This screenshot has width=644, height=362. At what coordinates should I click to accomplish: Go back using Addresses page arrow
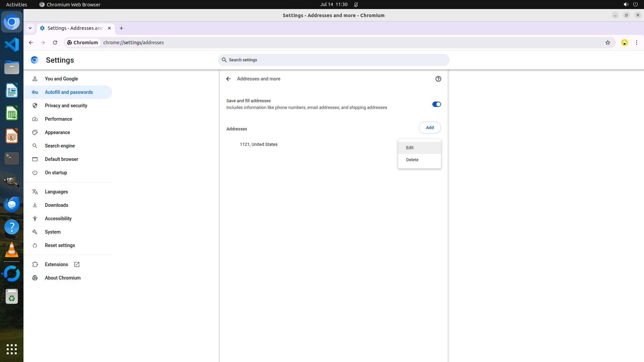click(x=228, y=79)
